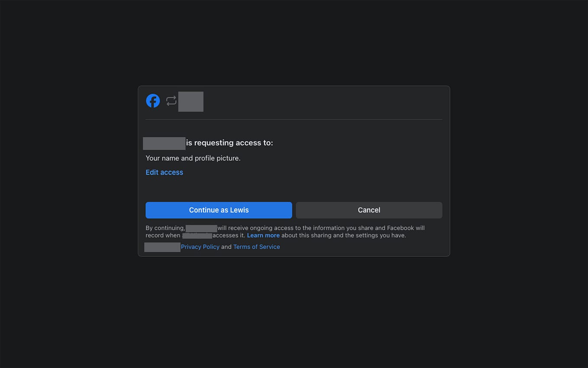Open the circular Facebook "f" badge
This screenshot has height=368, width=588.
153,101
